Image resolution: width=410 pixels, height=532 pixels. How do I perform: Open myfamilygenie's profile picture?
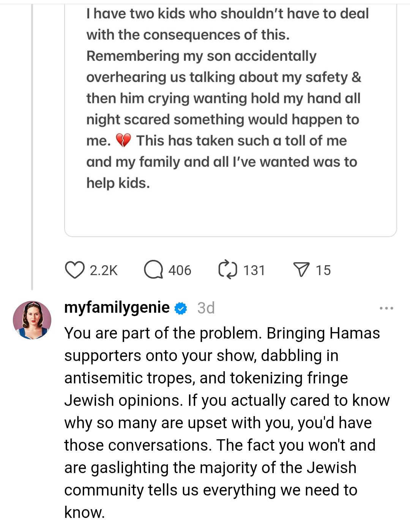click(32, 320)
